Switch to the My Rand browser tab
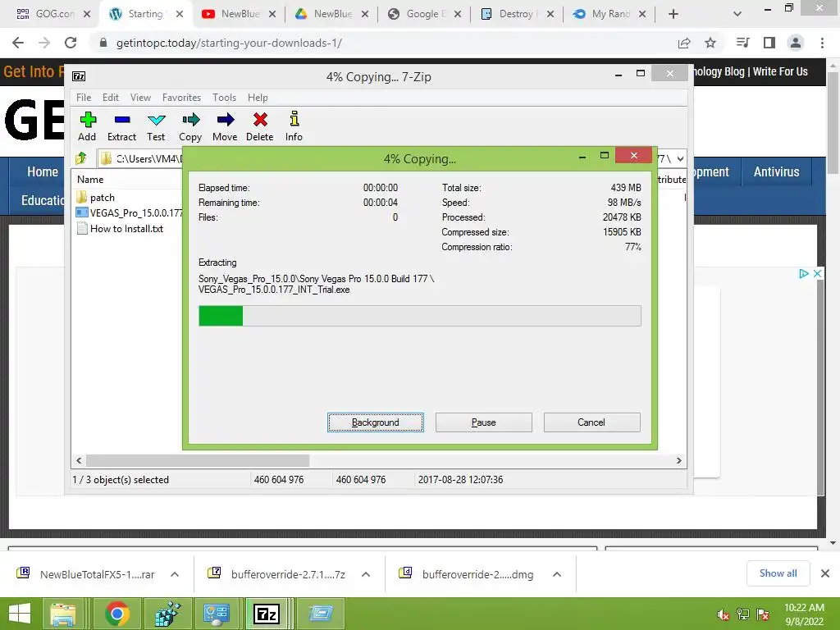 [x=608, y=14]
